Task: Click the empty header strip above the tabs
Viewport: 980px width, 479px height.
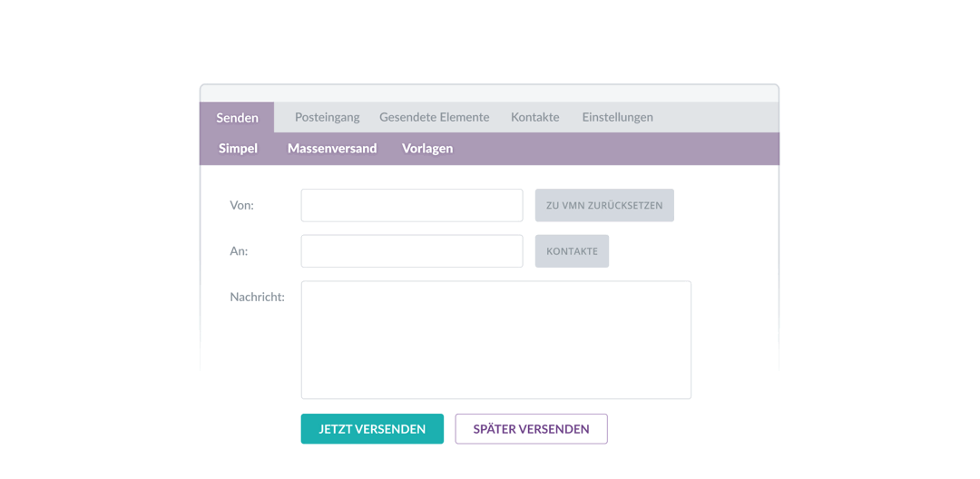Action: click(x=489, y=93)
